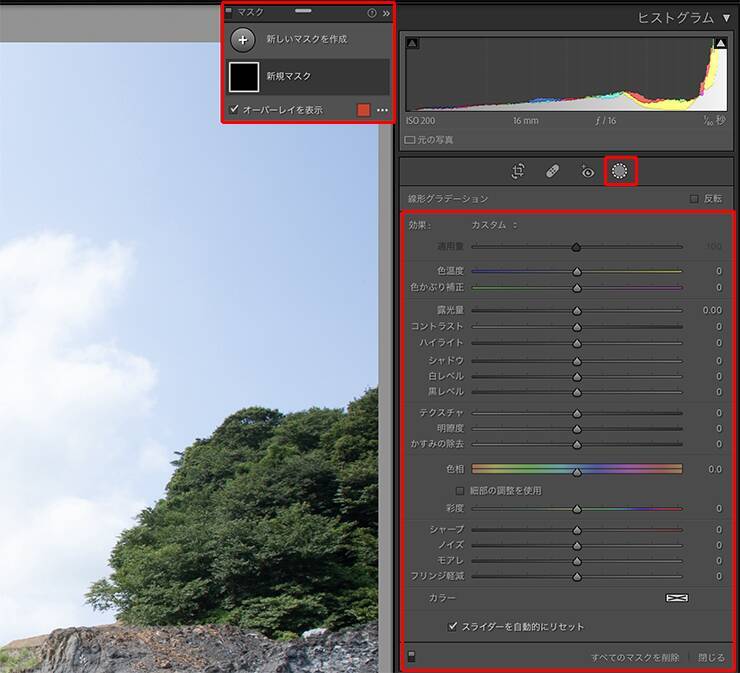Click the red overlay color swatch
This screenshot has height=673, width=740.
click(364, 110)
